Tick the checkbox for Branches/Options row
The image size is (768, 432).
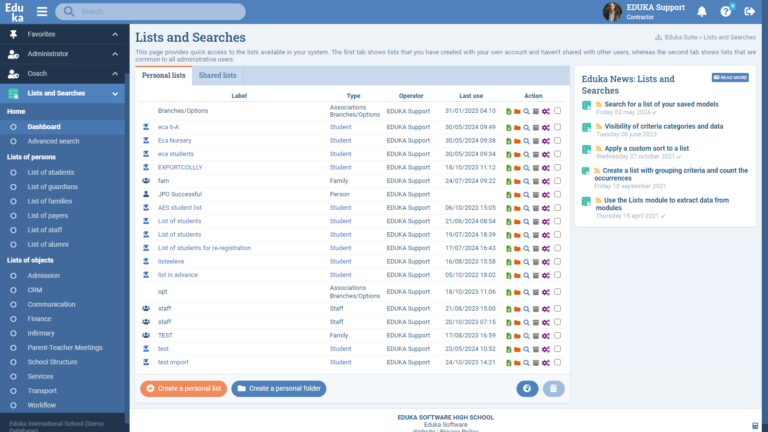pos(557,111)
